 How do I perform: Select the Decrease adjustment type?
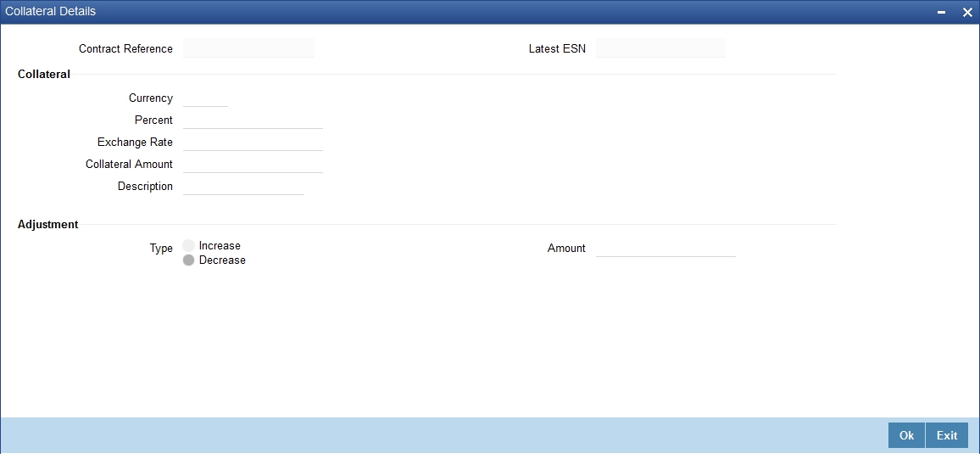pyautogui.click(x=188, y=260)
